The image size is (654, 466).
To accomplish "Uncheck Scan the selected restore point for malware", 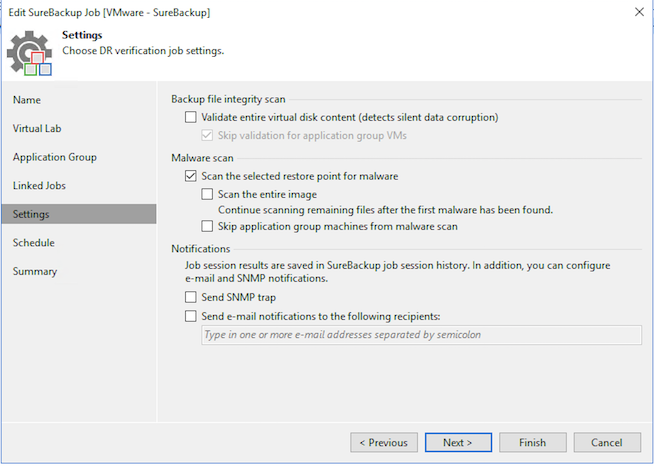I will [191, 176].
